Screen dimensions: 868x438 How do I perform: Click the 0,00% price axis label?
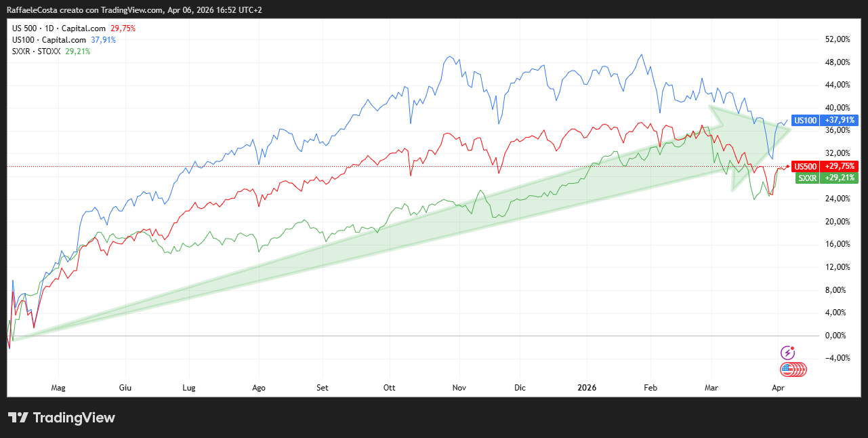[838, 336]
